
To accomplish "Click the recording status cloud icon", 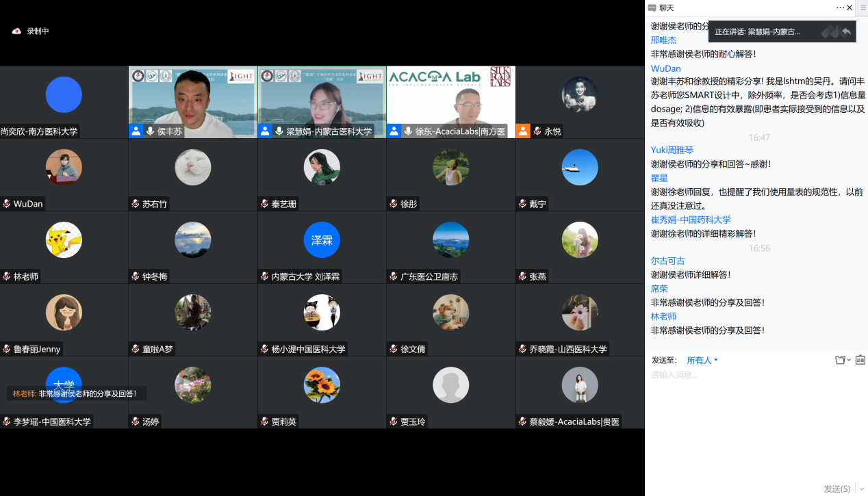I will click(16, 31).
